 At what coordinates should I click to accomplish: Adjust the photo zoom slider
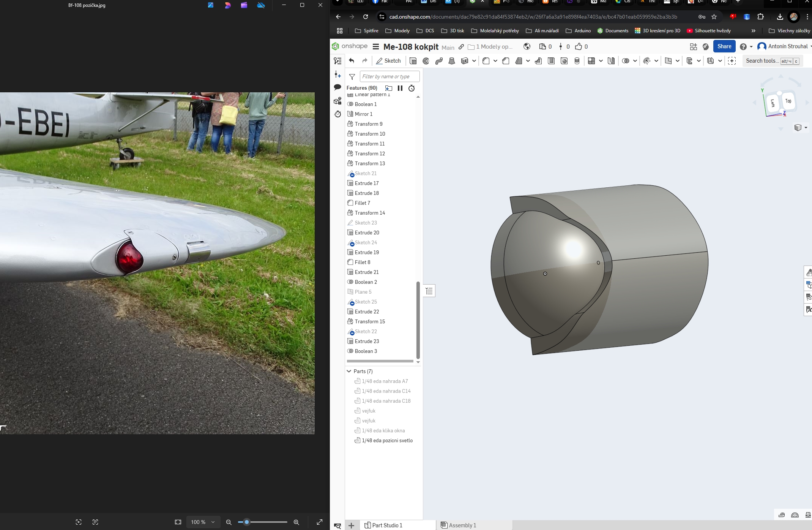(x=247, y=522)
